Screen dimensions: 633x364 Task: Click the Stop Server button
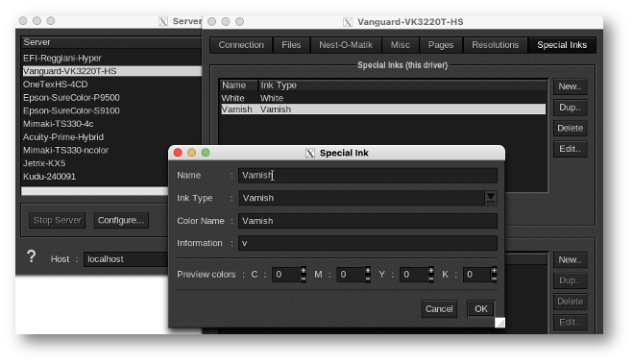57,220
